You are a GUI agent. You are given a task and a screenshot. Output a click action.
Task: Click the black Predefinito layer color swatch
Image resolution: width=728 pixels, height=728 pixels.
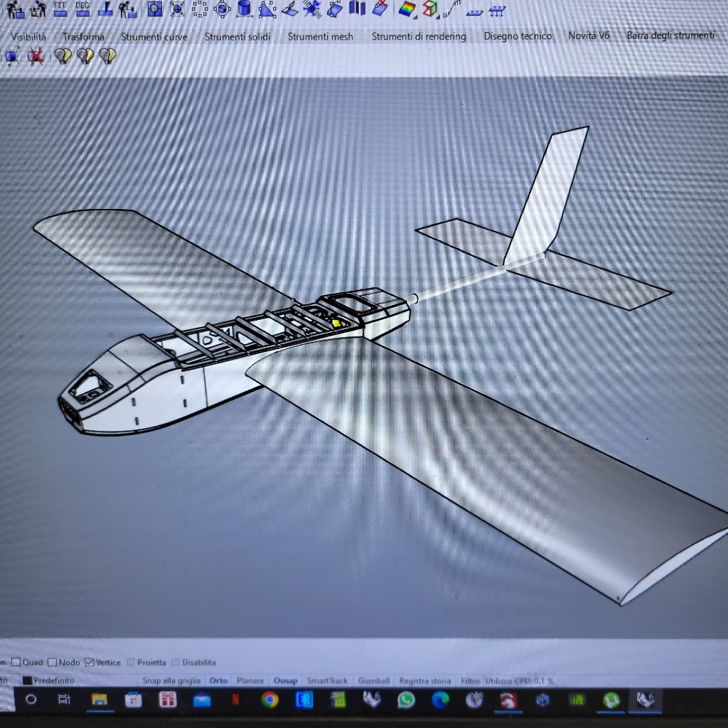[27, 680]
